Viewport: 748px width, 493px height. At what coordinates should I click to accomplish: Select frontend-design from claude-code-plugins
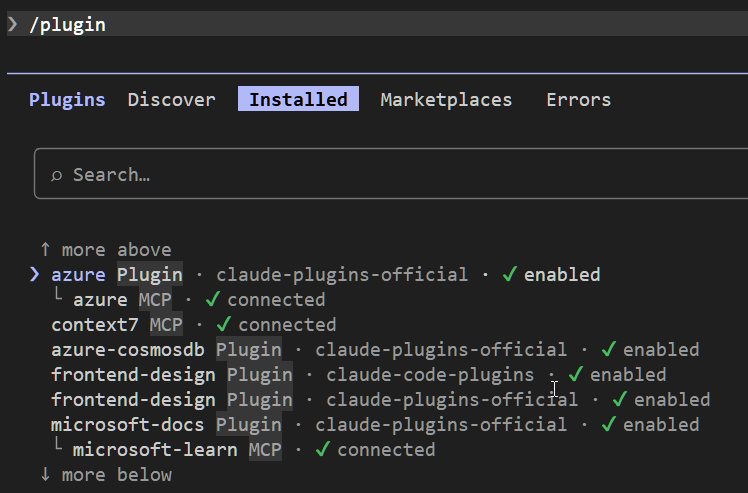pyautogui.click(x=359, y=375)
